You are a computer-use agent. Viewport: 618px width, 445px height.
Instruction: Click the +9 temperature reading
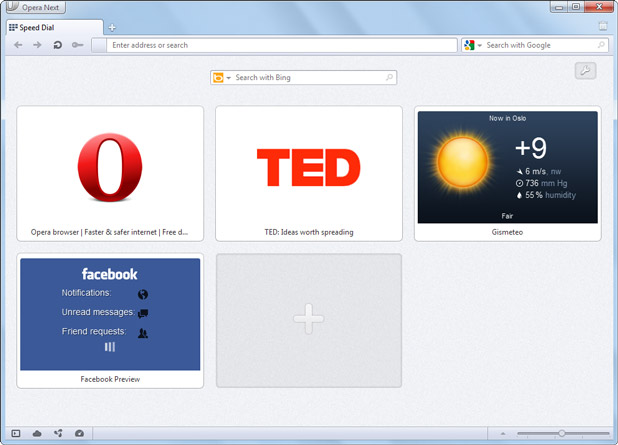[531, 148]
